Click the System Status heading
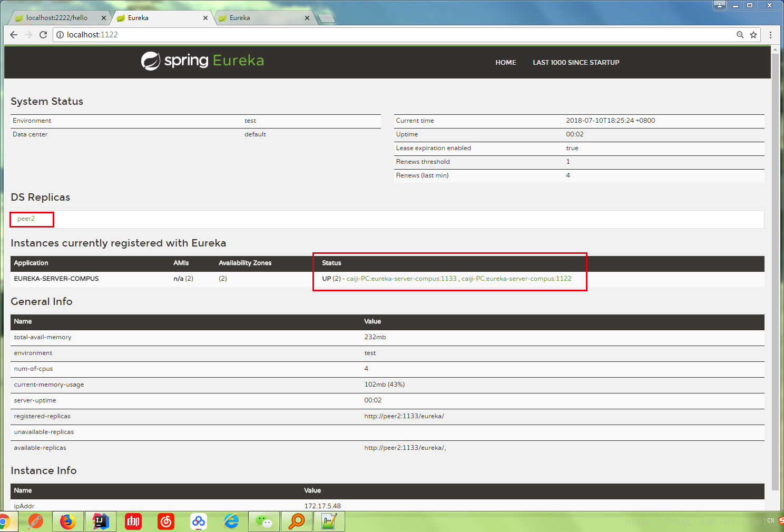This screenshot has width=784, height=532. [x=47, y=101]
